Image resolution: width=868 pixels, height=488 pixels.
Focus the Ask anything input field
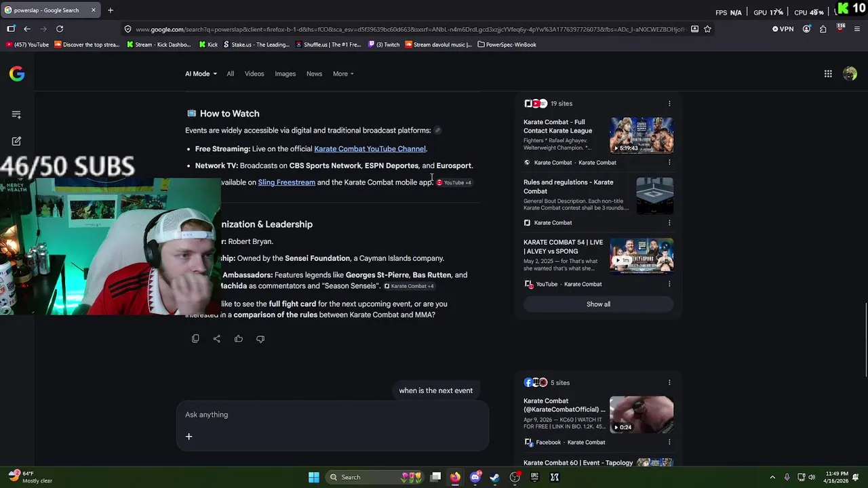point(332,415)
